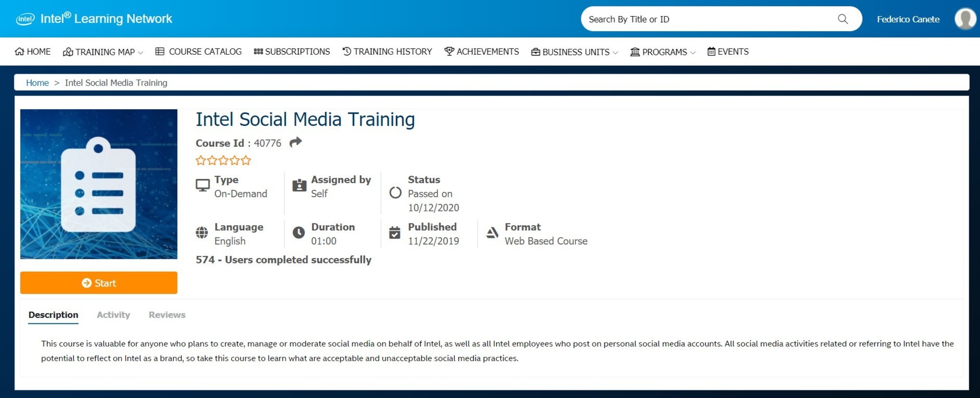Switch to the Activity tab
Image resolution: width=980 pixels, height=398 pixels.
pos(113,315)
